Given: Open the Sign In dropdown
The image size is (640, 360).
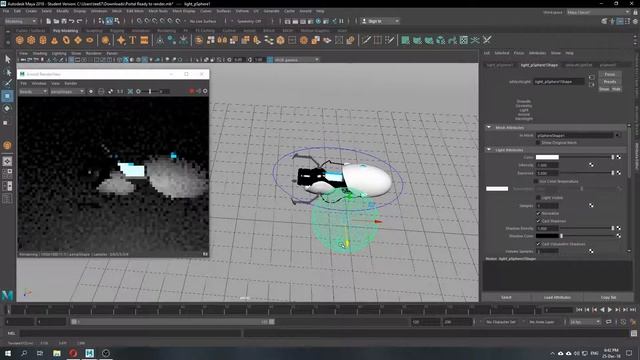Looking at the screenshot, I should coord(380,21).
